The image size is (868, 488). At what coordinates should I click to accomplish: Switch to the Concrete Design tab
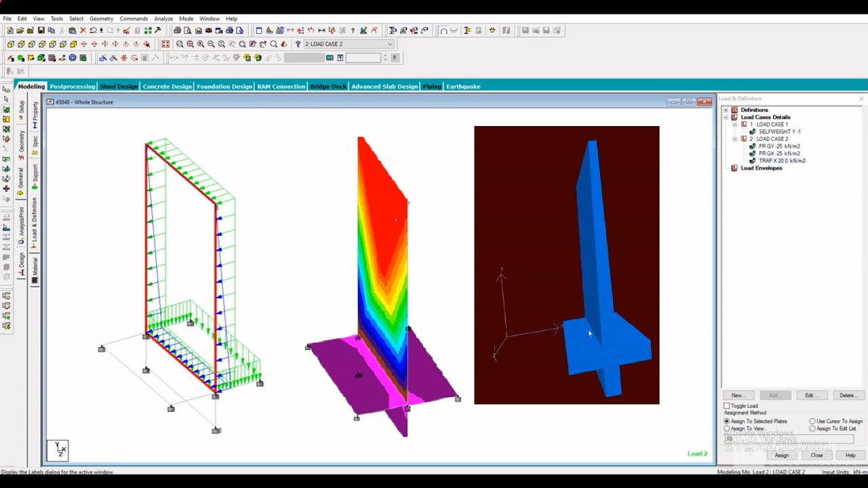pos(167,87)
